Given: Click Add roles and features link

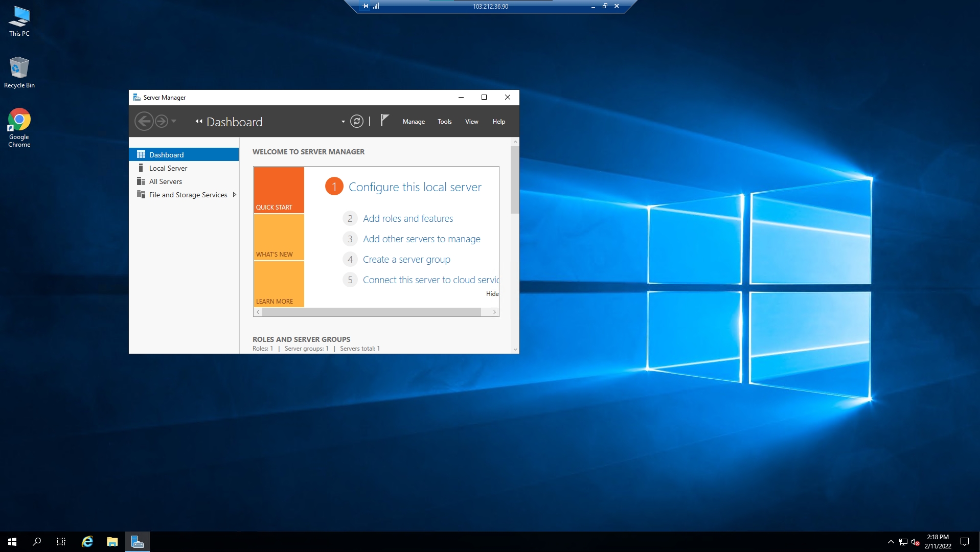Looking at the screenshot, I should pyautogui.click(x=407, y=219).
